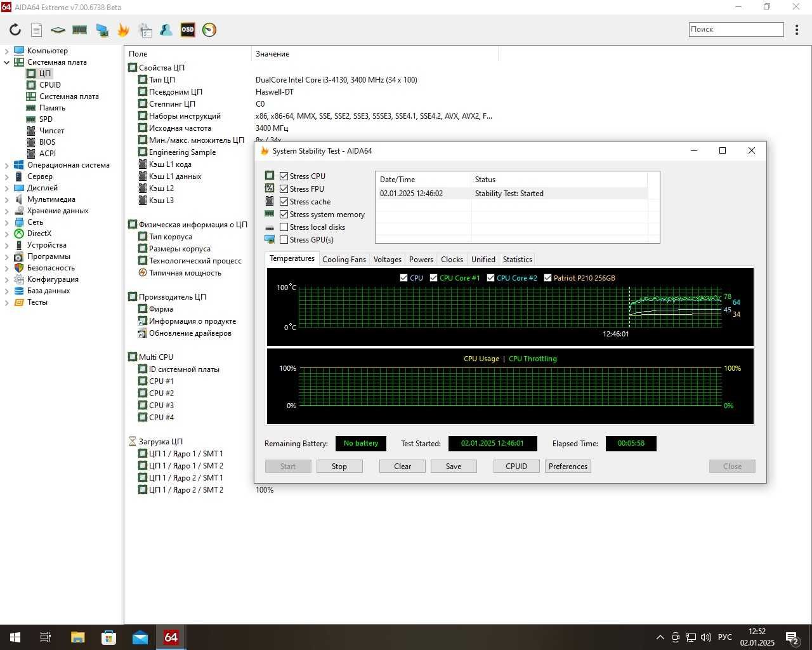812x650 pixels.
Task: Click the memory module toolbar icon
Action: coord(79,29)
